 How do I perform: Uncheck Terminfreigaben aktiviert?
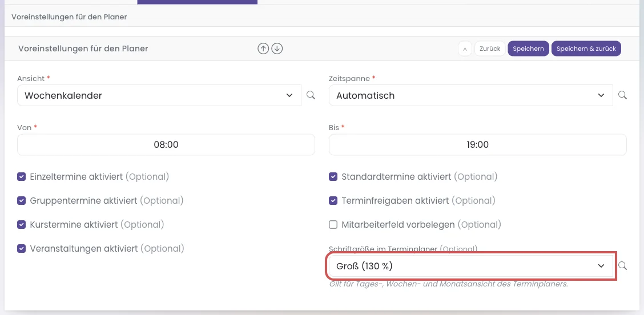333,201
